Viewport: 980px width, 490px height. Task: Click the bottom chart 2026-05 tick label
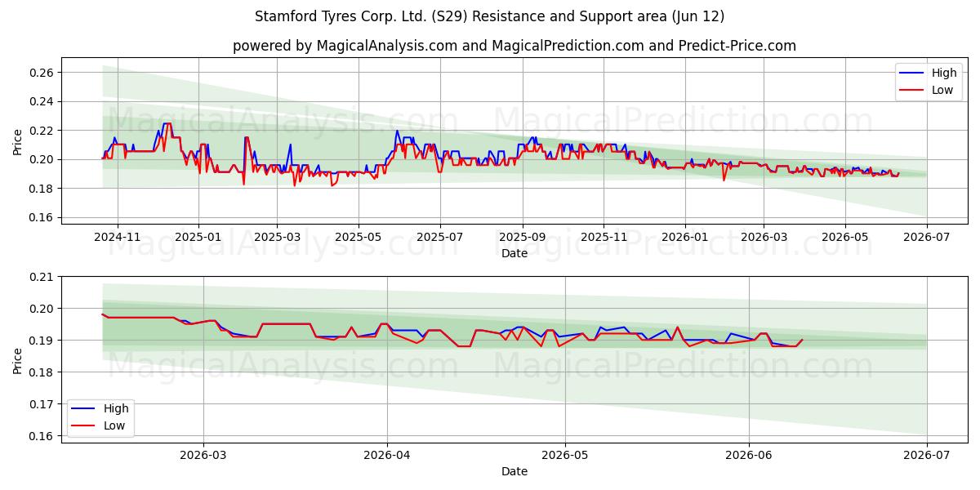tap(565, 455)
